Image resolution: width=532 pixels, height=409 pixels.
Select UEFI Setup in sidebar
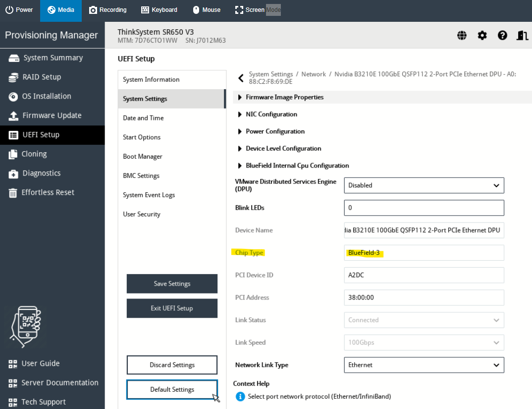(x=52, y=135)
